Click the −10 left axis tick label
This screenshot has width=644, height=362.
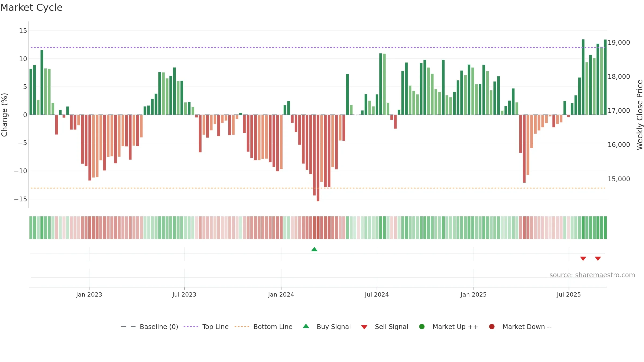[21, 171]
